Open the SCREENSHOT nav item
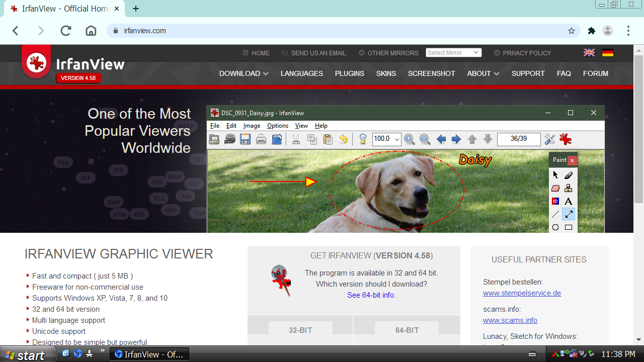644x362 pixels. click(432, 73)
